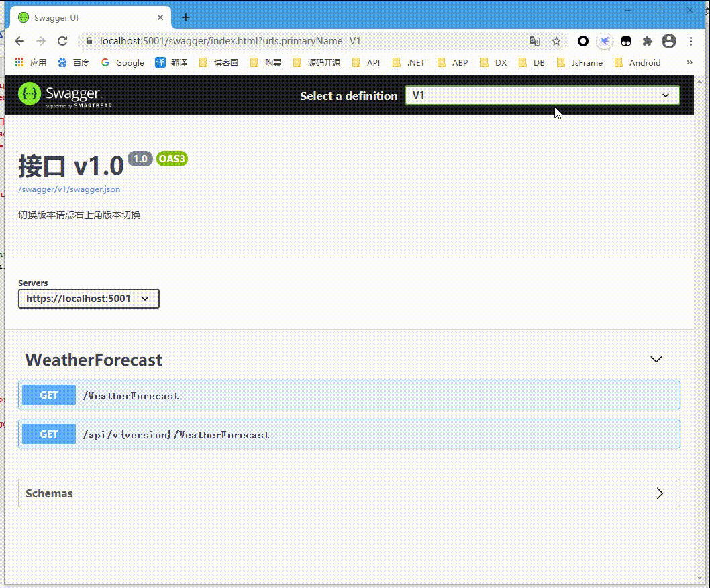Open the 博客园 bookmarks folder
The height and width of the screenshot is (588, 710).
(x=219, y=62)
